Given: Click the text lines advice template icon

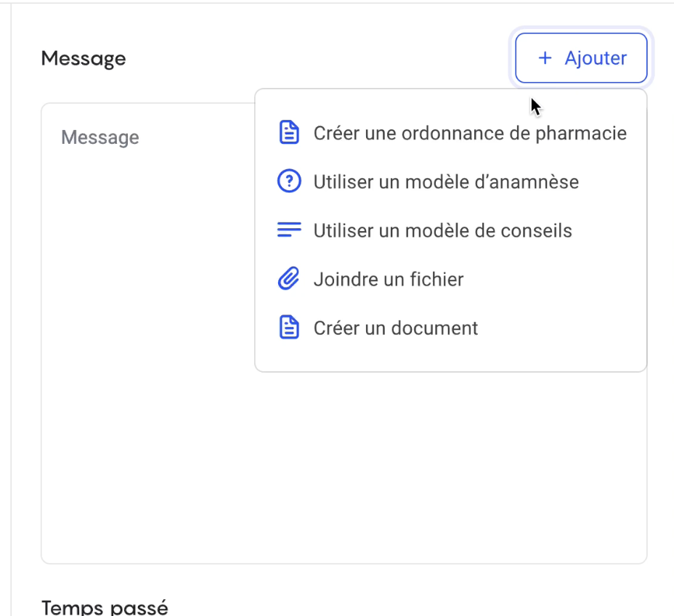Looking at the screenshot, I should pos(289,230).
